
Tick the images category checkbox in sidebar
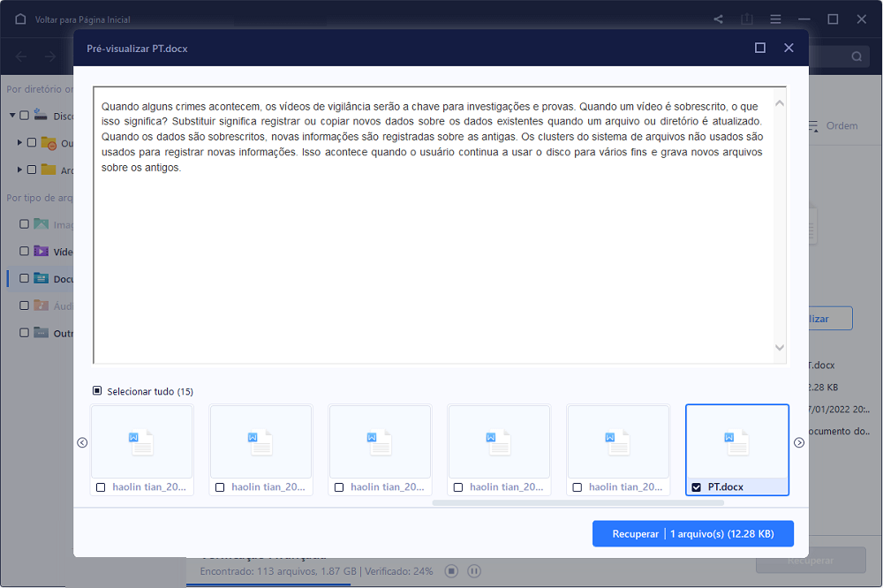click(x=24, y=224)
